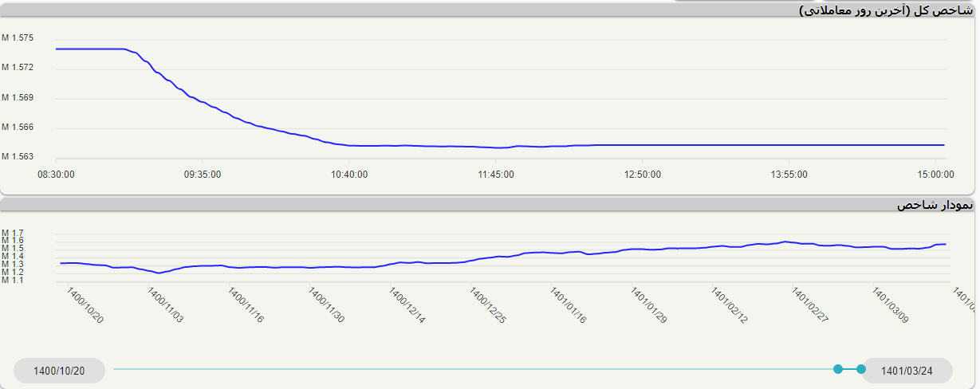
Task: Click the 'شاخص کل (آخرین روز معاملاتی)' panel title
Action: [x=885, y=10]
